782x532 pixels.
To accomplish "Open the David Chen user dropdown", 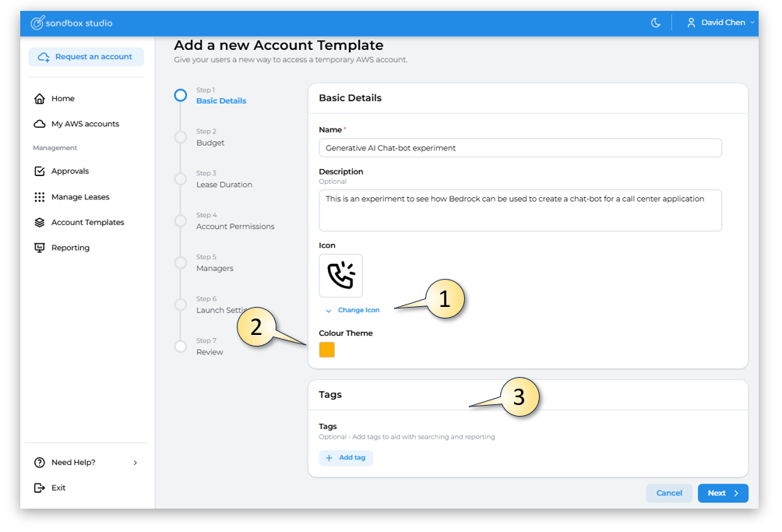I will pos(721,23).
